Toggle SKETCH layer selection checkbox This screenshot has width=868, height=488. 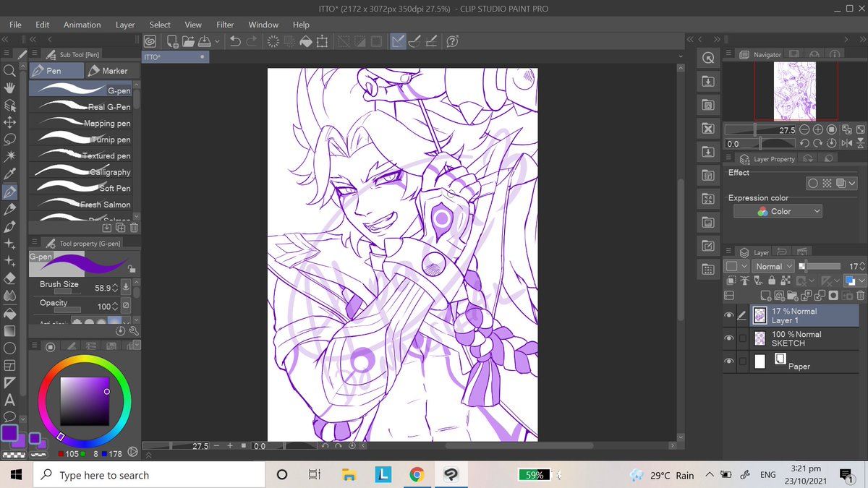[x=742, y=338]
